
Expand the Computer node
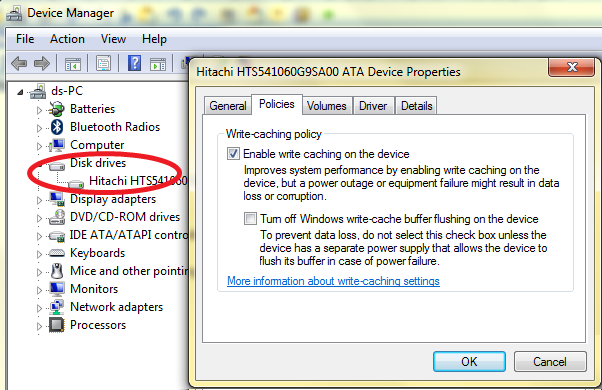[x=39, y=146]
